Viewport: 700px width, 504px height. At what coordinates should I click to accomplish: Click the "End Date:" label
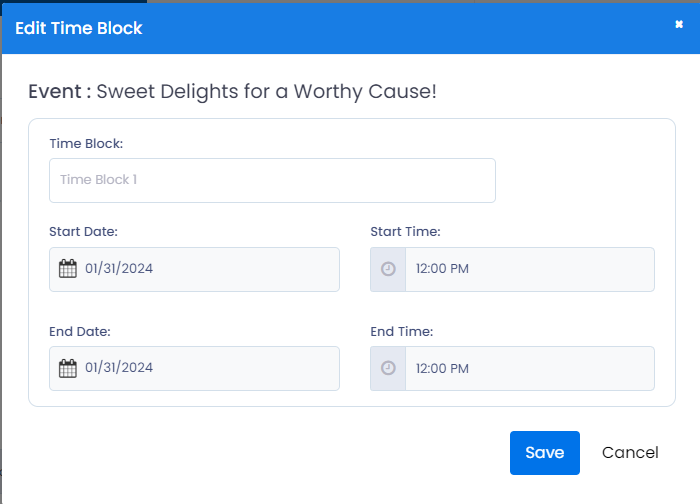coord(80,332)
